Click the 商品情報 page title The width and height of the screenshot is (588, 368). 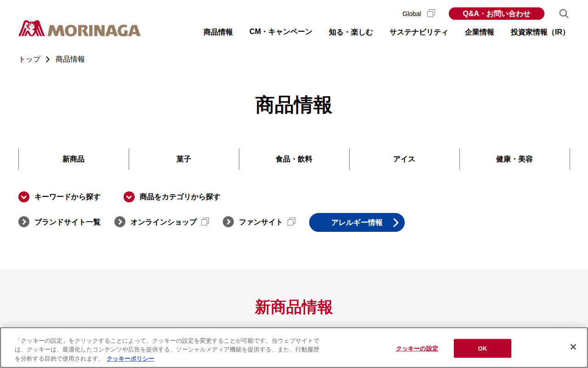coord(294,105)
